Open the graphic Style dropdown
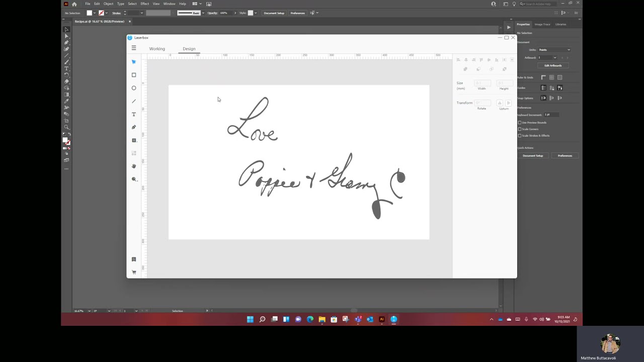 click(x=256, y=13)
